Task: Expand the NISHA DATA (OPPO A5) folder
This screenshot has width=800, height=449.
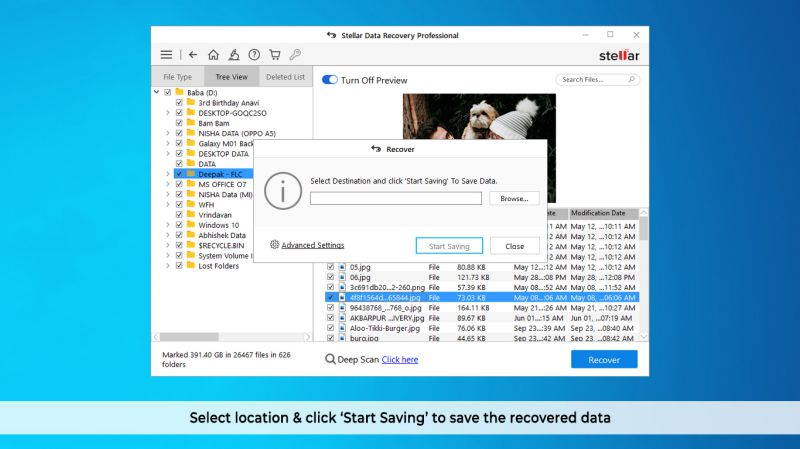Action: [168, 133]
